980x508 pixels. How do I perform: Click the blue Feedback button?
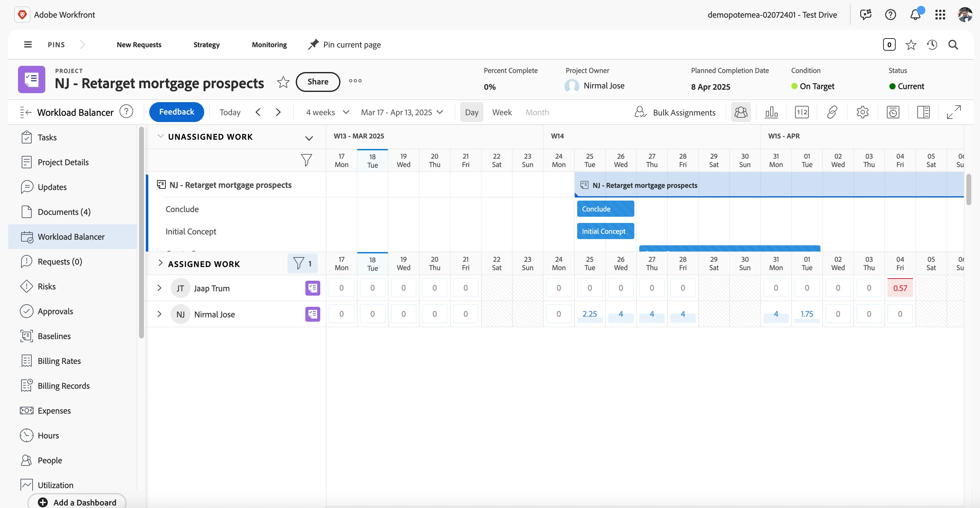point(177,112)
